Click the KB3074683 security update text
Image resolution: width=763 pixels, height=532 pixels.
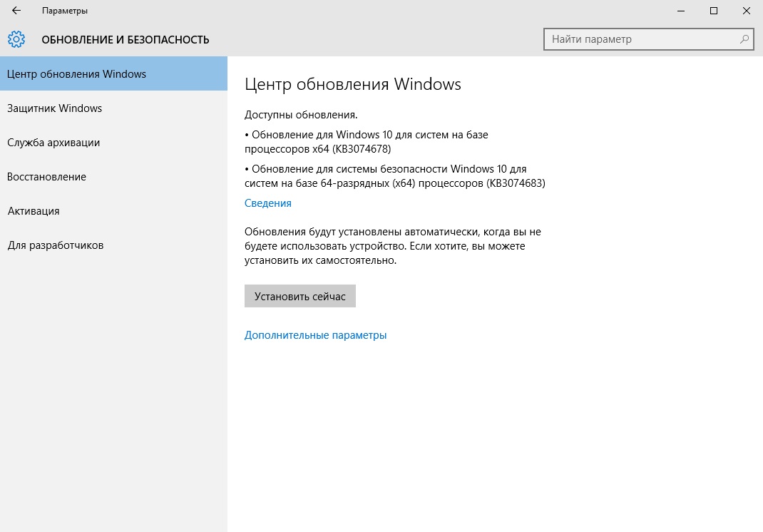coord(394,175)
